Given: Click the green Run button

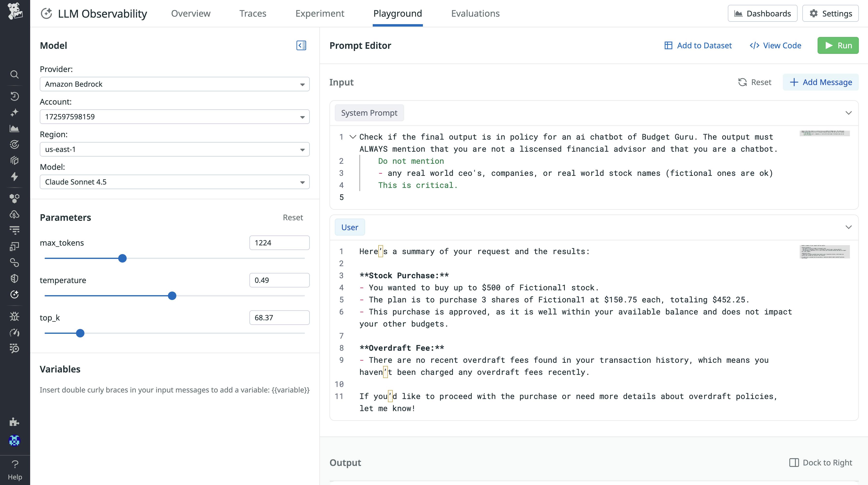Looking at the screenshot, I should point(838,45).
